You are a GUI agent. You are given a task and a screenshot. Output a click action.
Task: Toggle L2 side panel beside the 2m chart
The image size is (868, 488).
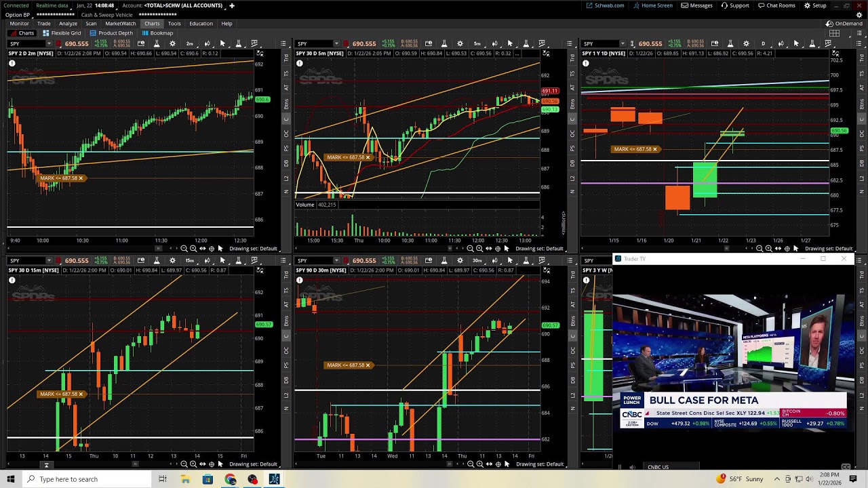pos(286,178)
